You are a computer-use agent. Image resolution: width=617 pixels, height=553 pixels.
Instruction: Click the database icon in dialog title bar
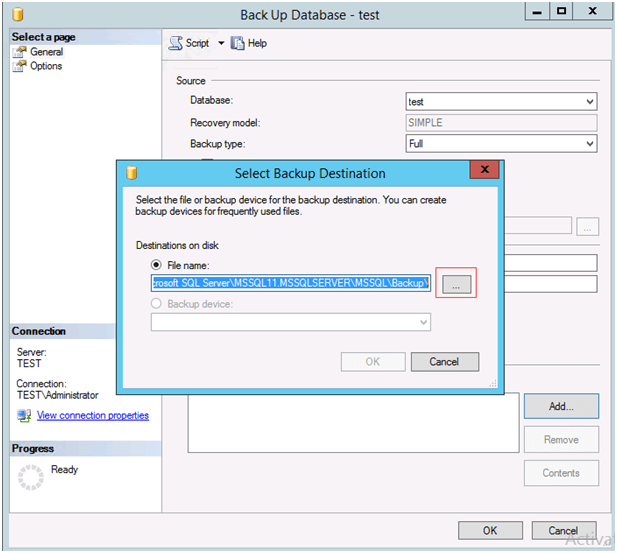coord(131,171)
